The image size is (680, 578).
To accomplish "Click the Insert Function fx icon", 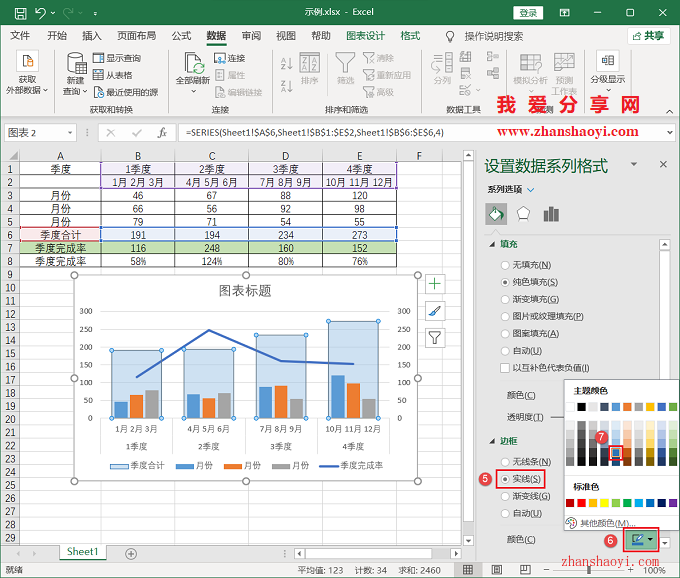I will [162, 133].
